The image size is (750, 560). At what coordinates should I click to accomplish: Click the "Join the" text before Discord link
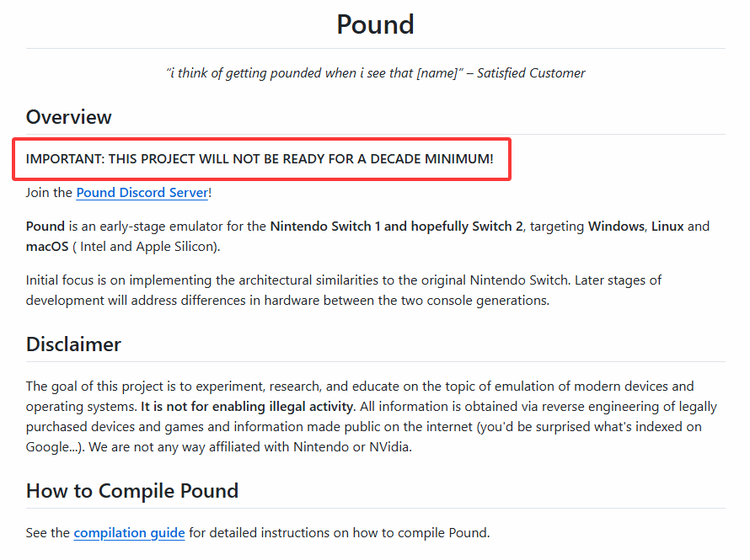[49, 193]
